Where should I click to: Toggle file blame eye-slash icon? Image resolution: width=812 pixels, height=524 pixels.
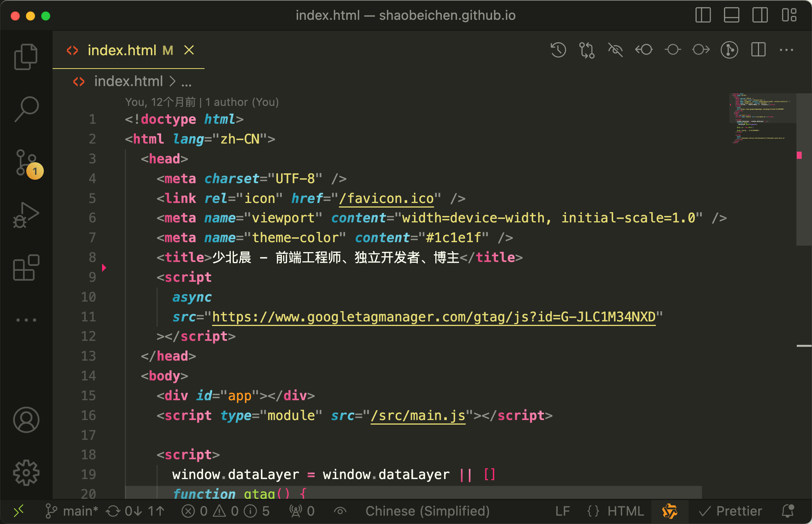coord(615,50)
